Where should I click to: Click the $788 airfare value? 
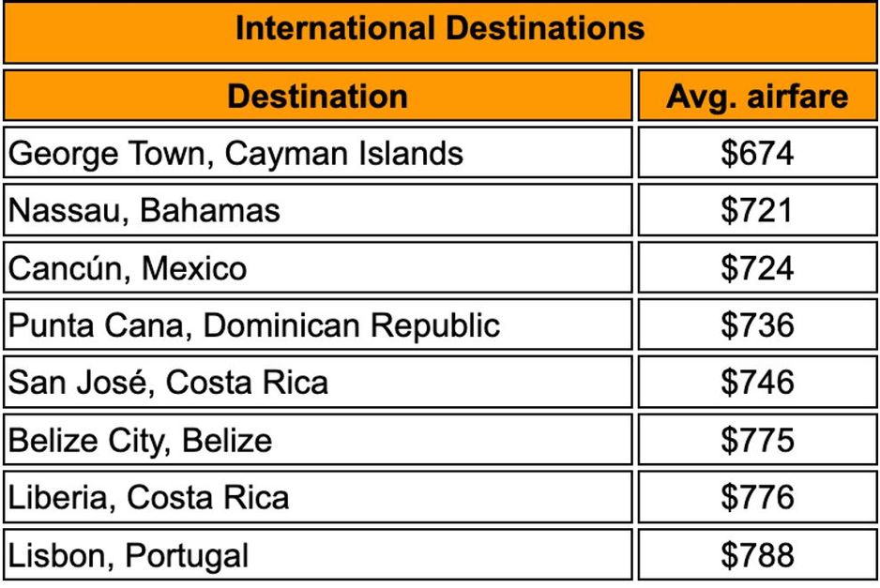756,555
